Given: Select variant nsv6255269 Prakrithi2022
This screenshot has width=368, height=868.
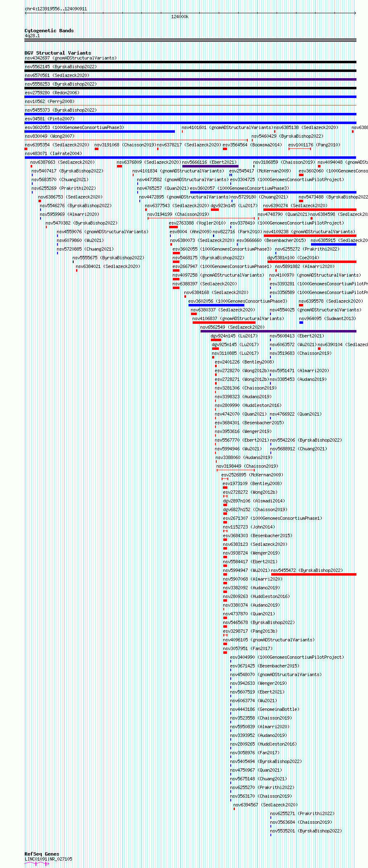Looking at the screenshot, I should pyautogui.click(x=64, y=188).
